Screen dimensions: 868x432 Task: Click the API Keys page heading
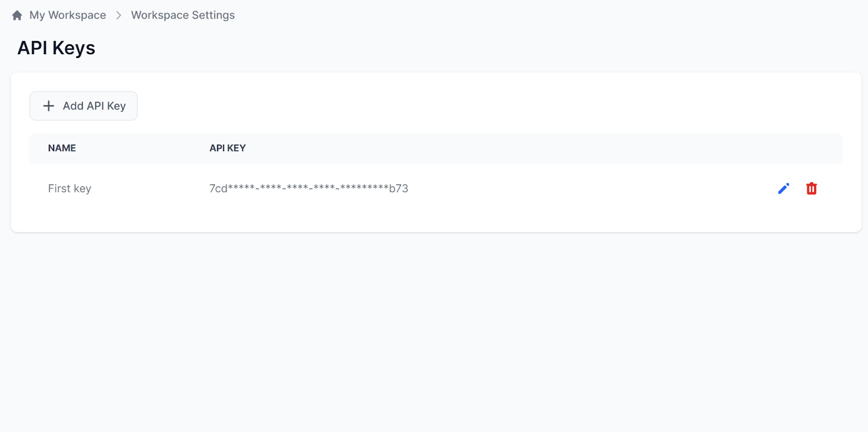pos(56,48)
